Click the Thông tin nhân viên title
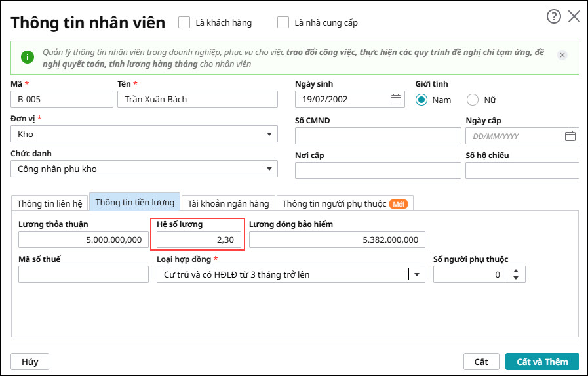588x376 pixels. click(x=88, y=22)
